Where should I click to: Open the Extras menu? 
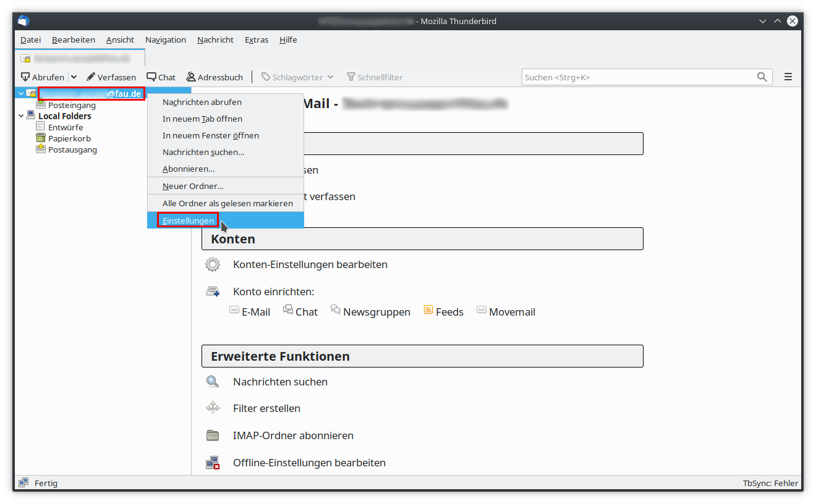pos(256,40)
